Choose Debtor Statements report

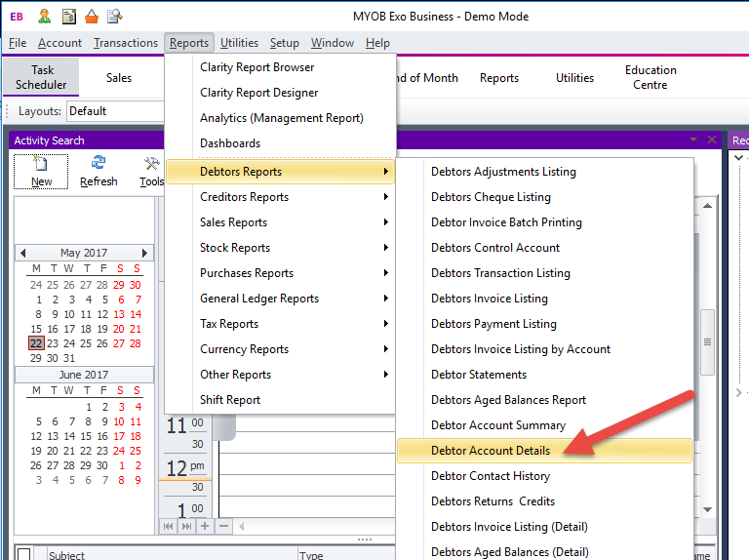tap(544, 374)
